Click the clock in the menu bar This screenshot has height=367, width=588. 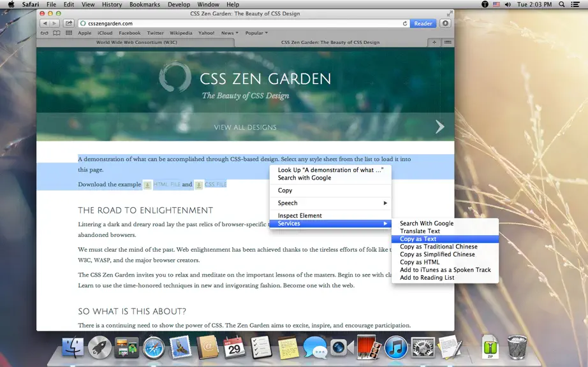click(x=534, y=4)
